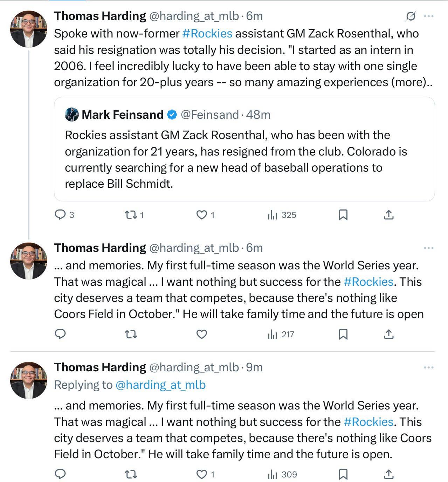Click #Rockies hashtag in the first tweet
The image size is (448, 482).
point(207,34)
